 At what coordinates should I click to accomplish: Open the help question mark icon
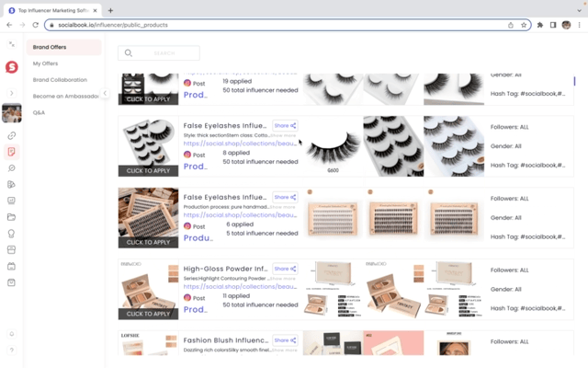(x=12, y=351)
